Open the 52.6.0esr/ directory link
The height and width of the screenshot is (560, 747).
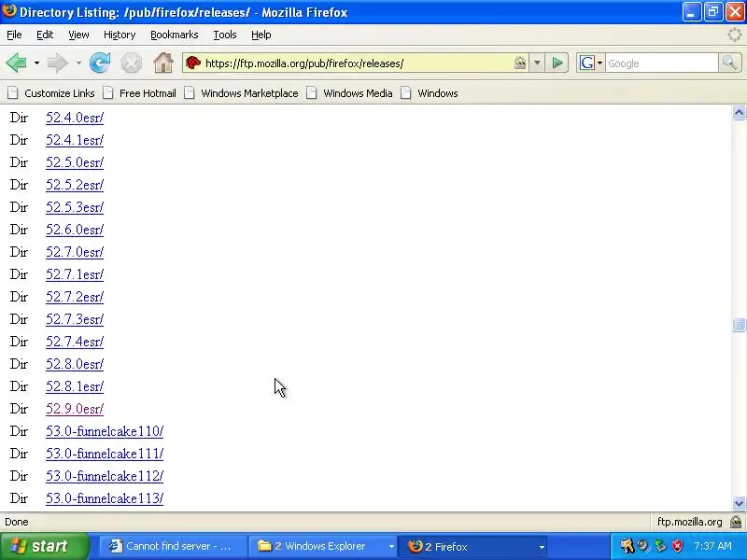coord(75,230)
